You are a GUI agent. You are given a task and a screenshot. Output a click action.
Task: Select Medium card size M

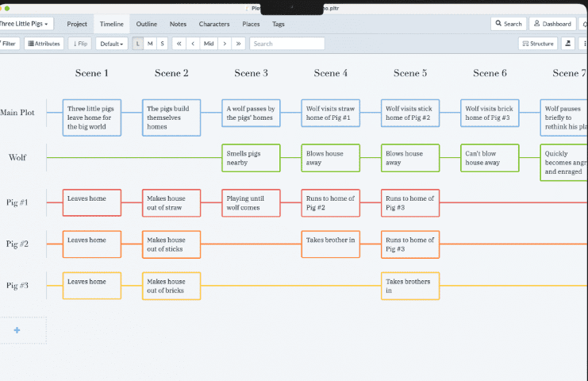click(150, 44)
